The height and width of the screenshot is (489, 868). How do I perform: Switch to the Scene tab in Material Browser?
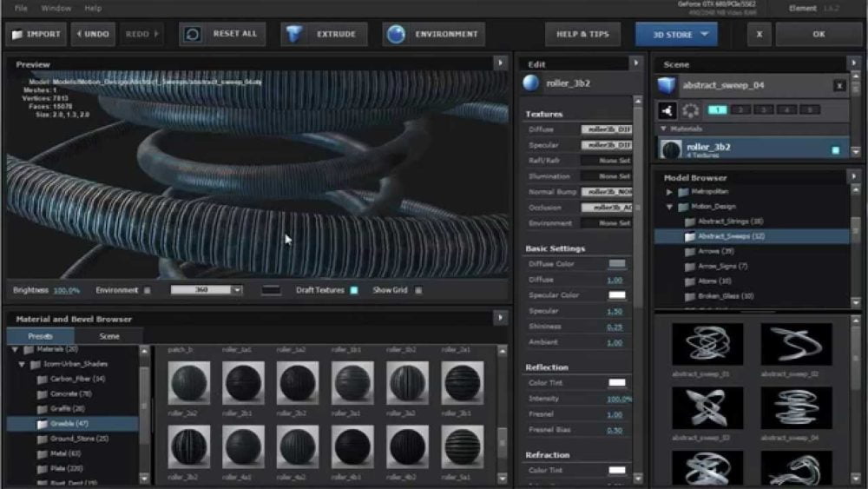[x=109, y=336]
